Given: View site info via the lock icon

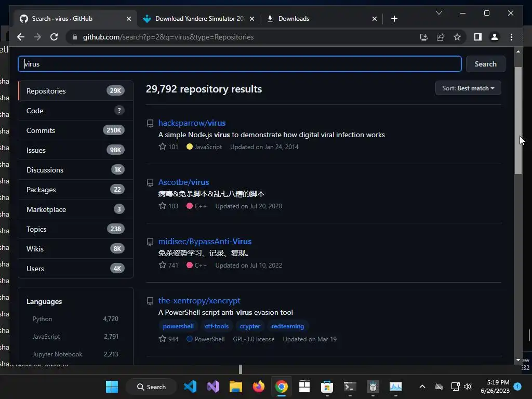Looking at the screenshot, I should 75,37.
